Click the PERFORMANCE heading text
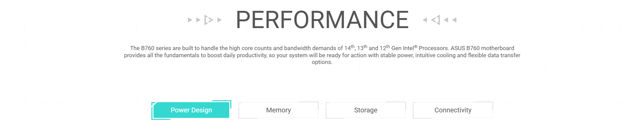The image size is (644, 130). pyautogui.click(x=322, y=20)
